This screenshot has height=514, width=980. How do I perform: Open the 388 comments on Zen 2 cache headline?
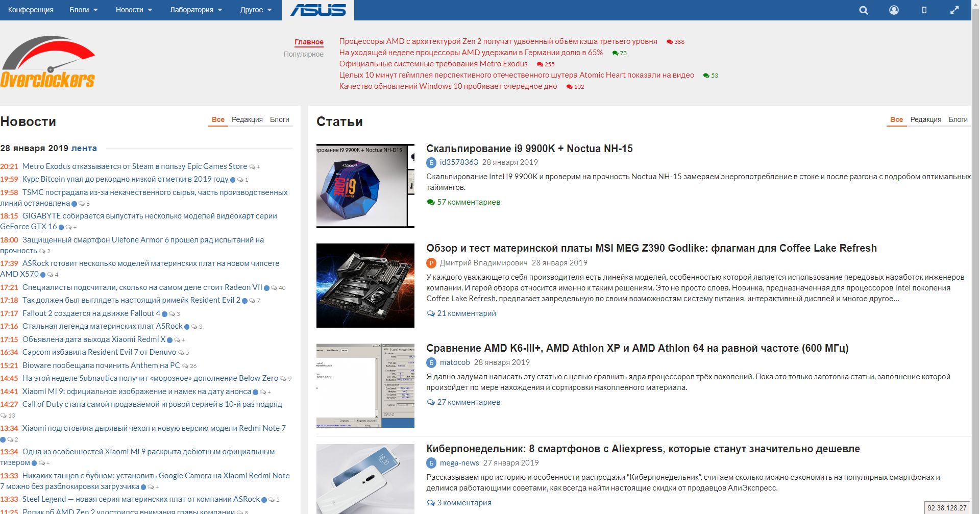pyautogui.click(x=675, y=42)
